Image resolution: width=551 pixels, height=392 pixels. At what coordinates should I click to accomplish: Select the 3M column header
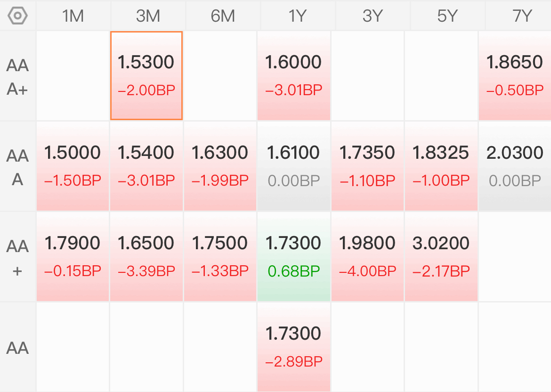tap(148, 16)
